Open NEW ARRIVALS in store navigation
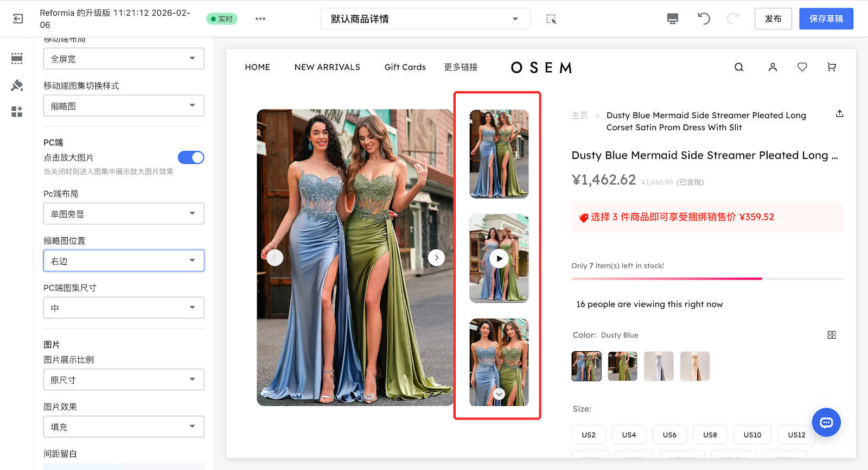The image size is (868, 470). tap(327, 67)
